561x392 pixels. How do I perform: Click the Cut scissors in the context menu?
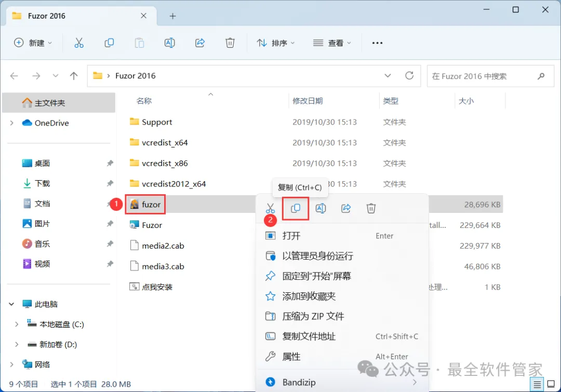click(271, 208)
